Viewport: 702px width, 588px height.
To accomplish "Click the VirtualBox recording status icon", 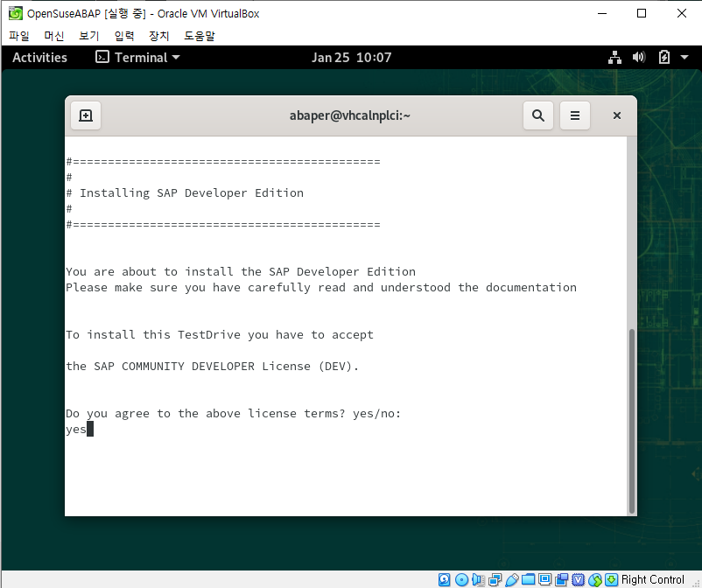I will coord(561,579).
